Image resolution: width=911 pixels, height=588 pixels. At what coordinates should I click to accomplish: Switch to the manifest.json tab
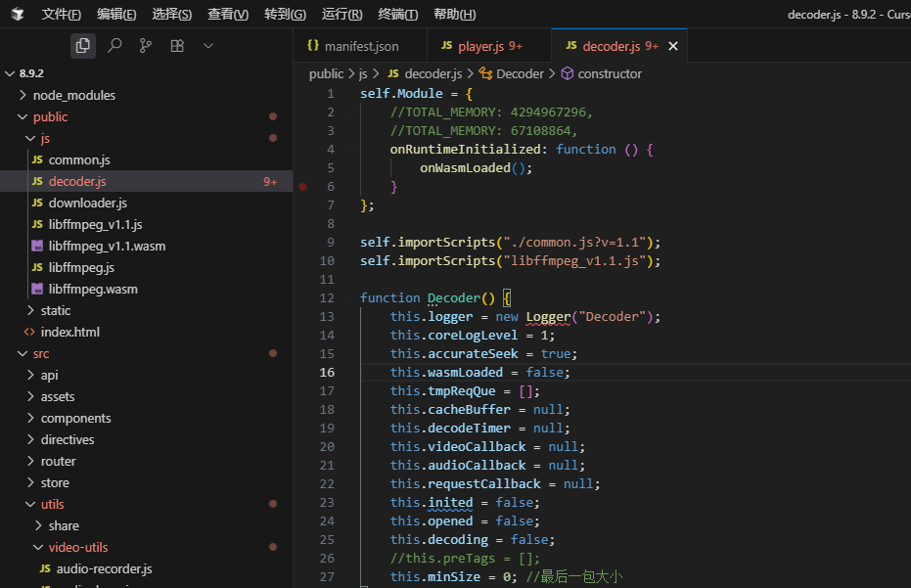pyautogui.click(x=360, y=46)
